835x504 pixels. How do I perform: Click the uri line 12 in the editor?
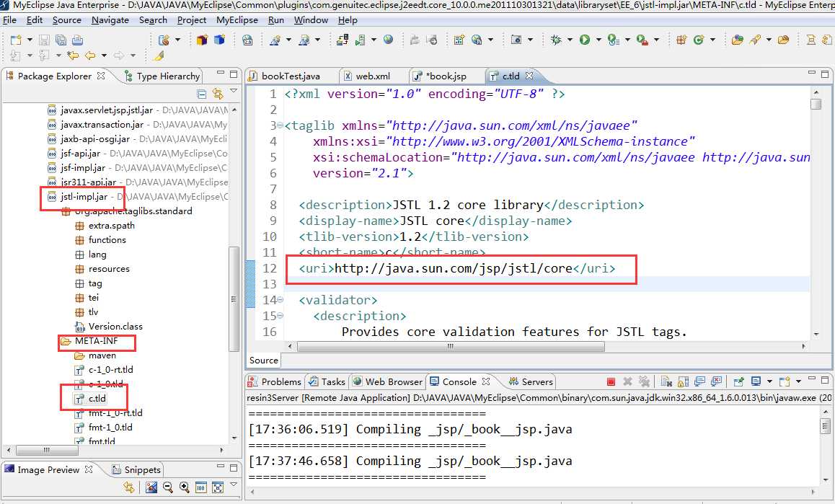[x=457, y=268]
